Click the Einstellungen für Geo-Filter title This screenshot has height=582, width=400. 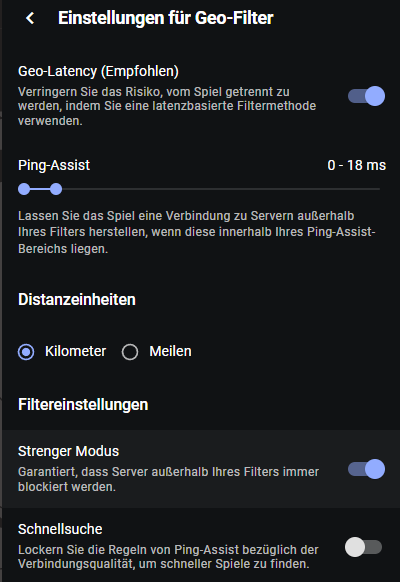166,18
